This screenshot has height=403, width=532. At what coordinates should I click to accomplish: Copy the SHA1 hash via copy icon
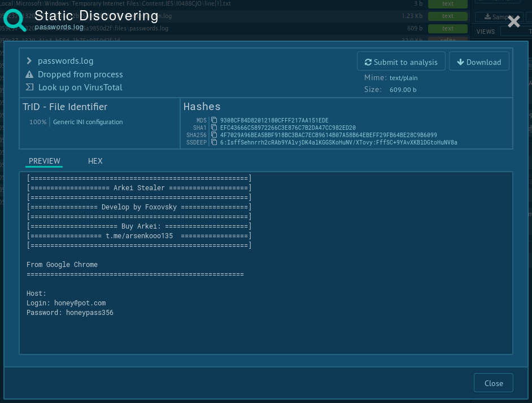[214, 128]
